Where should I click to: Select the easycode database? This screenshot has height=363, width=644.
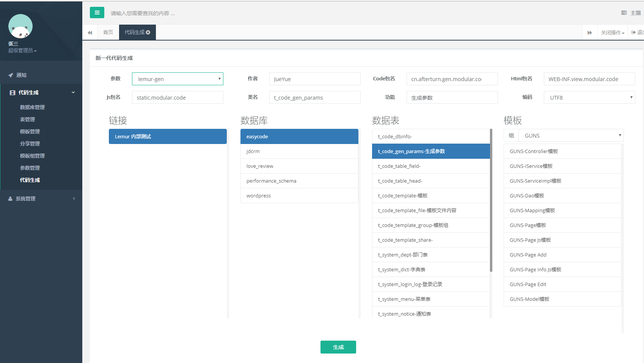click(x=299, y=136)
